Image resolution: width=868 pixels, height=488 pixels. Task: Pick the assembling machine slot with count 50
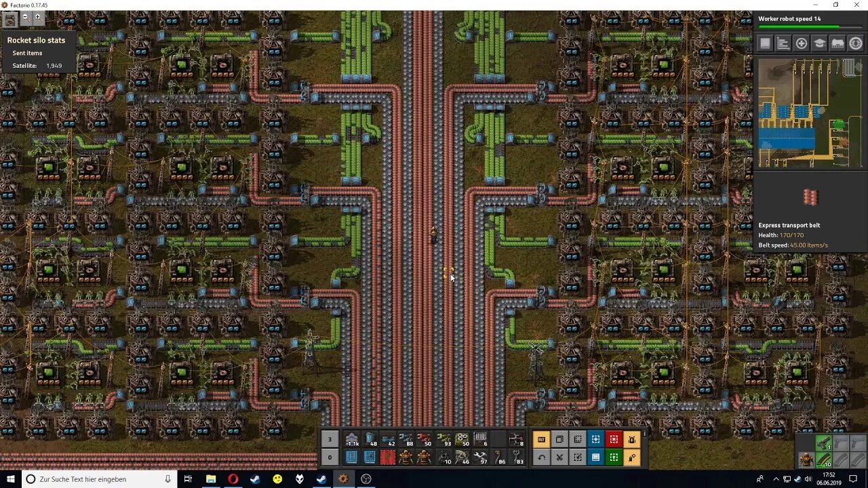[462, 439]
